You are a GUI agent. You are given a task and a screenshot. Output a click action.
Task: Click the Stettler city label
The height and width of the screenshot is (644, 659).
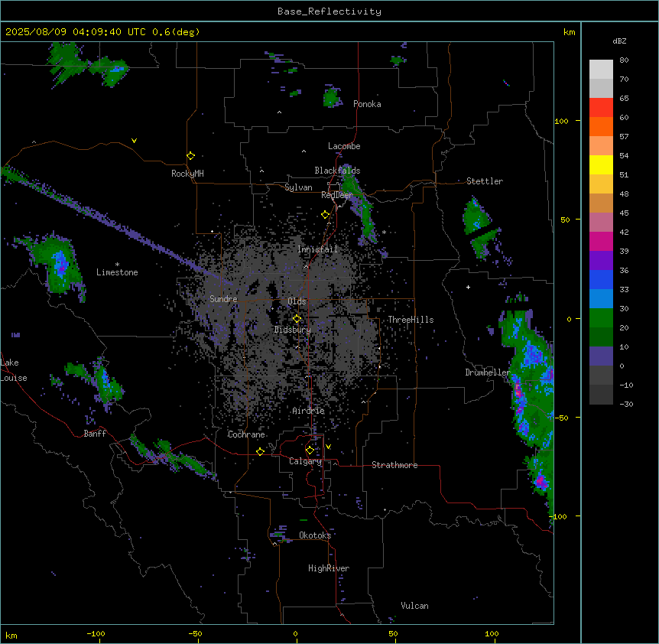coord(485,181)
